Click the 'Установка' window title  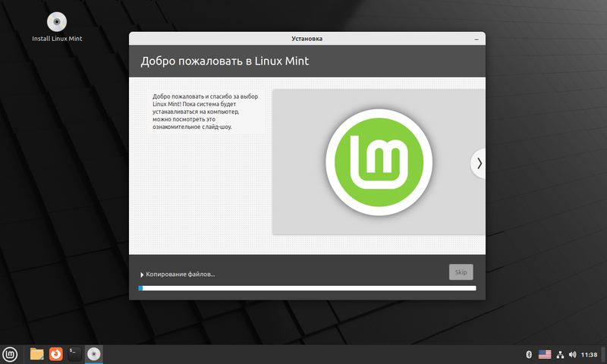pos(307,39)
